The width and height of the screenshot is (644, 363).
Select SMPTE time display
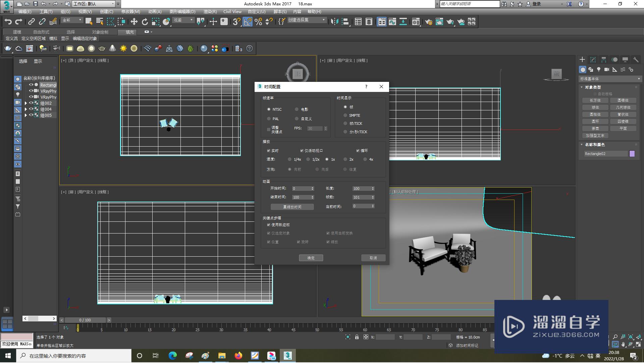[x=352, y=115]
